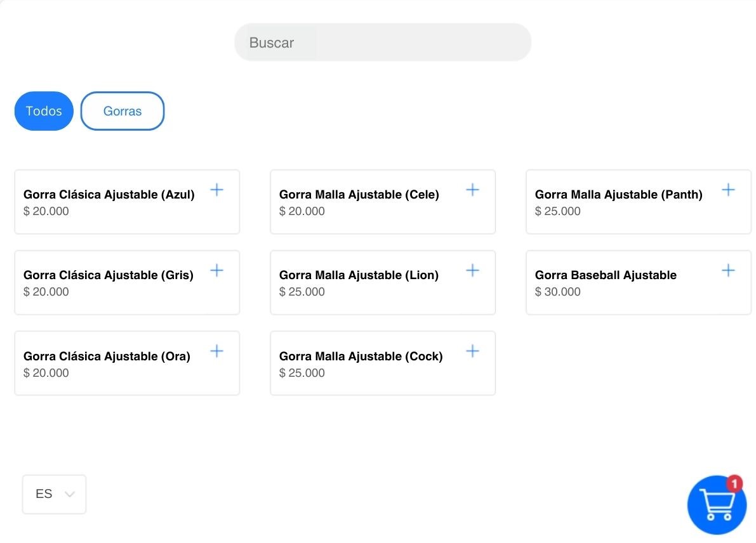The height and width of the screenshot is (543, 756).
Task: Select Gorra Malla Ajustable (Cock) product title
Action: pyautogui.click(x=361, y=356)
